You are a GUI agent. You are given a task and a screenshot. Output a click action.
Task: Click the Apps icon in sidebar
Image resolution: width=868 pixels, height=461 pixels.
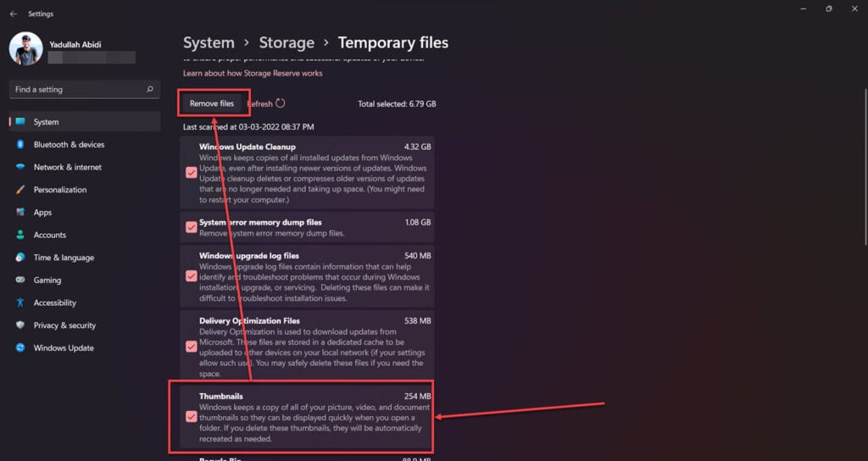point(20,213)
